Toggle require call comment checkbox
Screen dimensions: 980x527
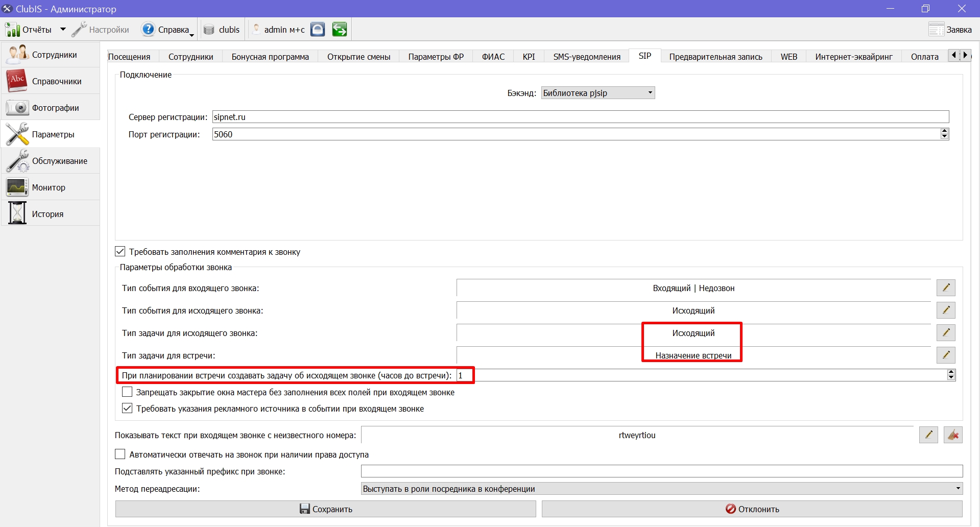coord(120,251)
